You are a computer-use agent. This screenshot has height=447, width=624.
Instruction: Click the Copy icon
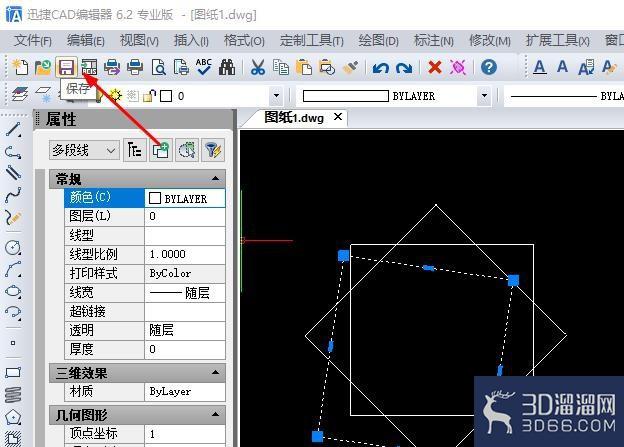281,67
